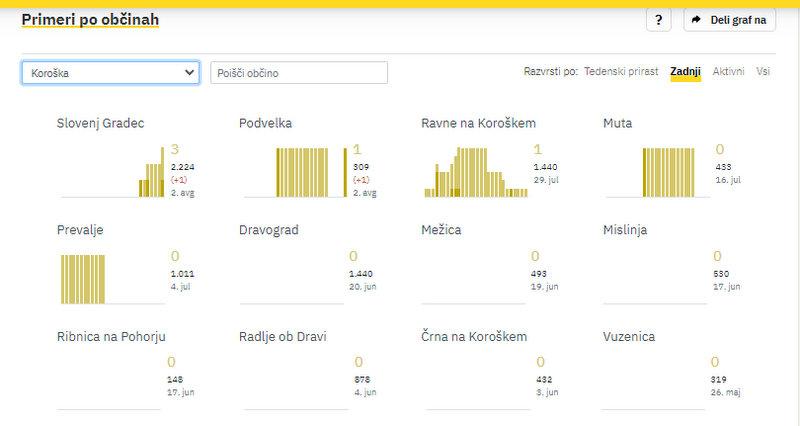
Task: Click the Radlje ob Dravi title
Action: pos(283,336)
